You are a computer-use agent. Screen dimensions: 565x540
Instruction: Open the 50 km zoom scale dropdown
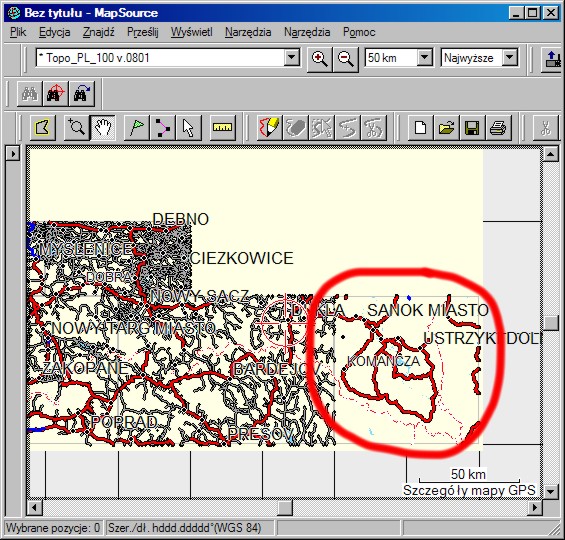click(425, 58)
